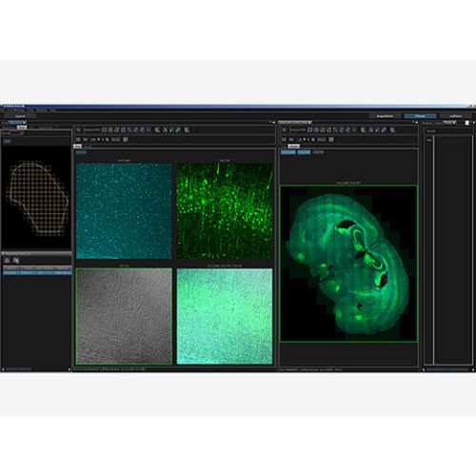
Task: Select the grayscale transmitted-light channel image
Action: coord(124,316)
